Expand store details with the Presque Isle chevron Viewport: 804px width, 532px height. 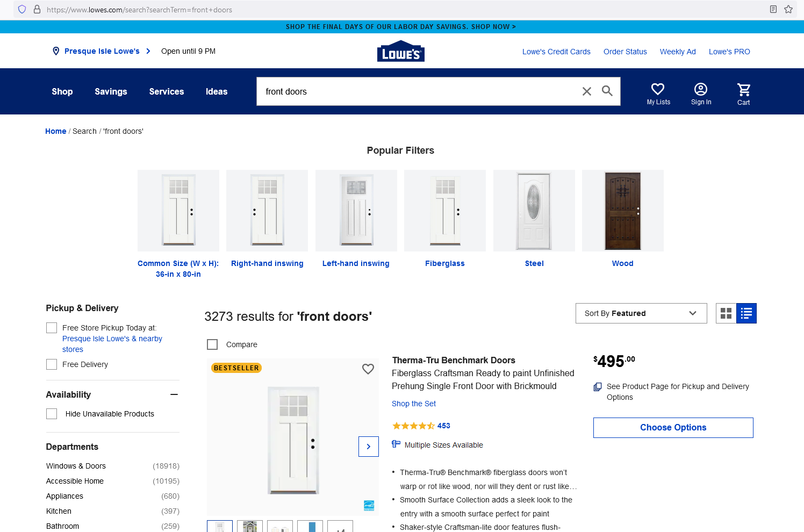click(147, 51)
